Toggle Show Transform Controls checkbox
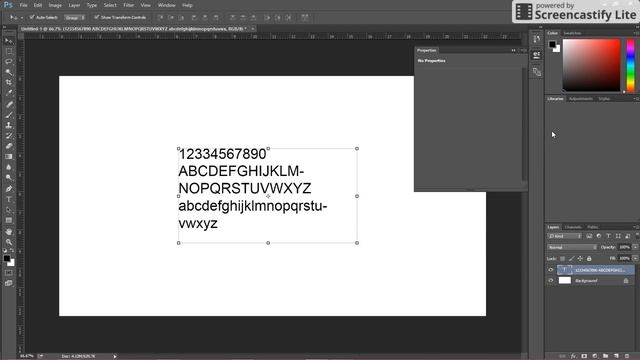Image resolution: width=640 pixels, height=360 pixels. click(x=96, y=18)
